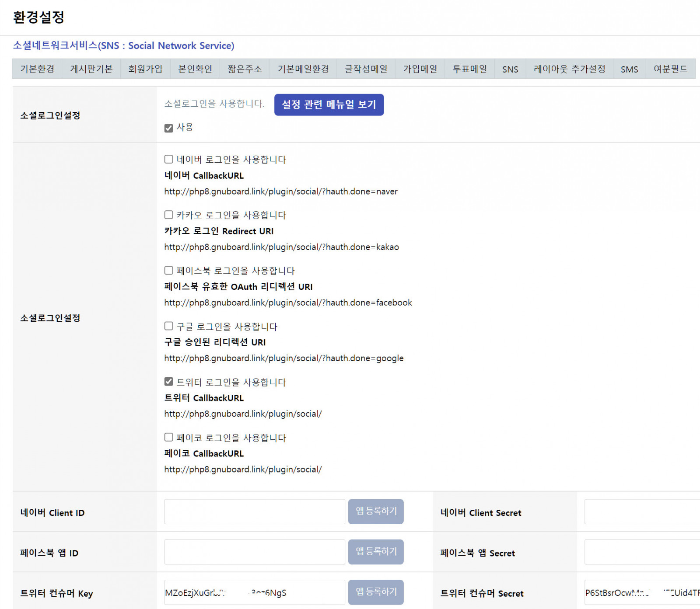Viewport: 700px width, 609px height.
Task: Switch to the 게시판기본 tab
Action: 91,69
